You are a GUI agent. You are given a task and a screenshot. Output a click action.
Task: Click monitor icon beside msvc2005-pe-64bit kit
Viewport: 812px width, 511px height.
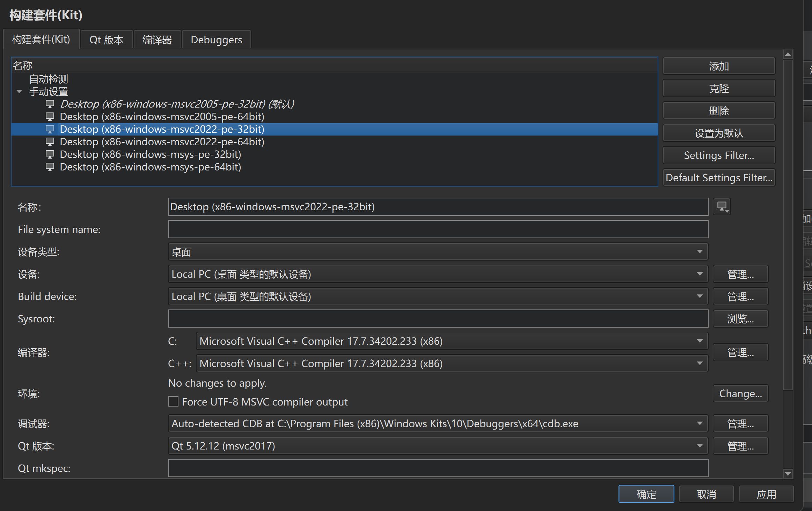(x=50, y=117)
